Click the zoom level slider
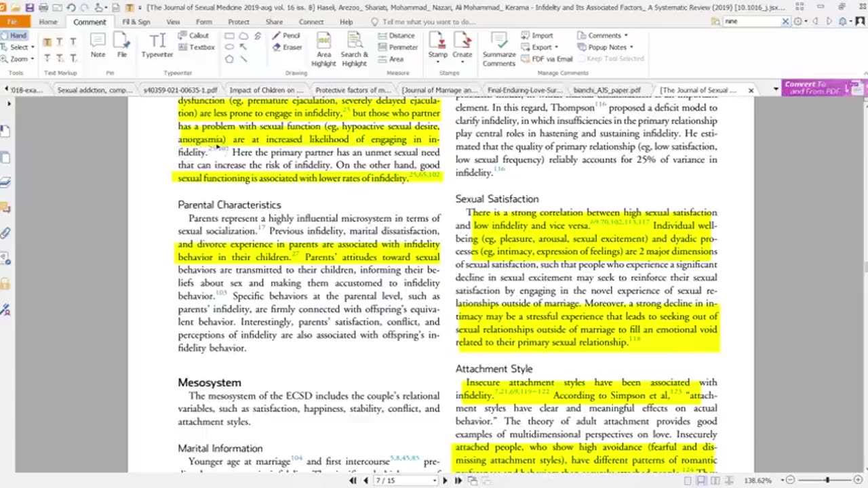The width and height of the screenshot is (868, 488). [x=826, y=481]
